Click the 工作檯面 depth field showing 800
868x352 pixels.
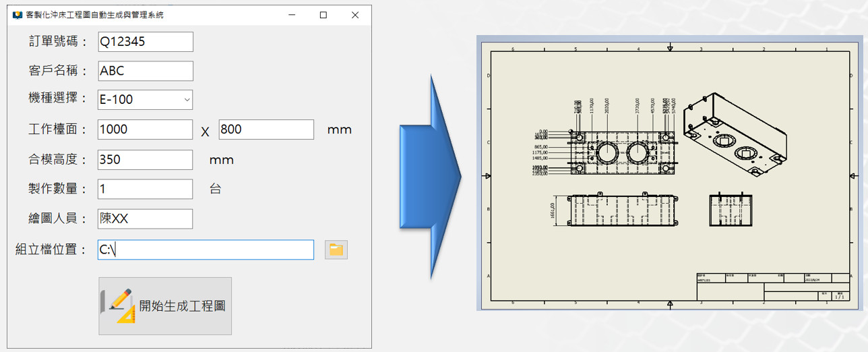(x=266, y=129)
